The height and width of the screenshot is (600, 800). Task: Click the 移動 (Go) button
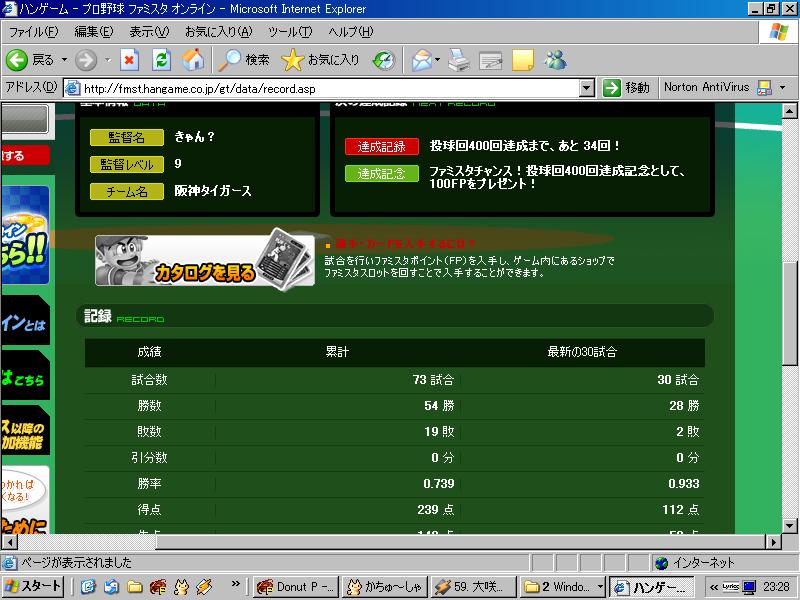coord(627,88)
